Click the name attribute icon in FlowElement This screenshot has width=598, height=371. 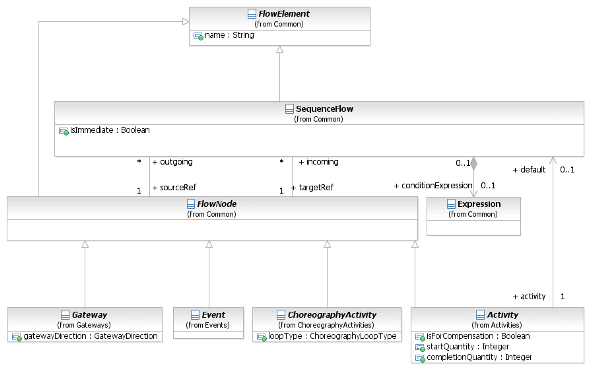[198, 36]
